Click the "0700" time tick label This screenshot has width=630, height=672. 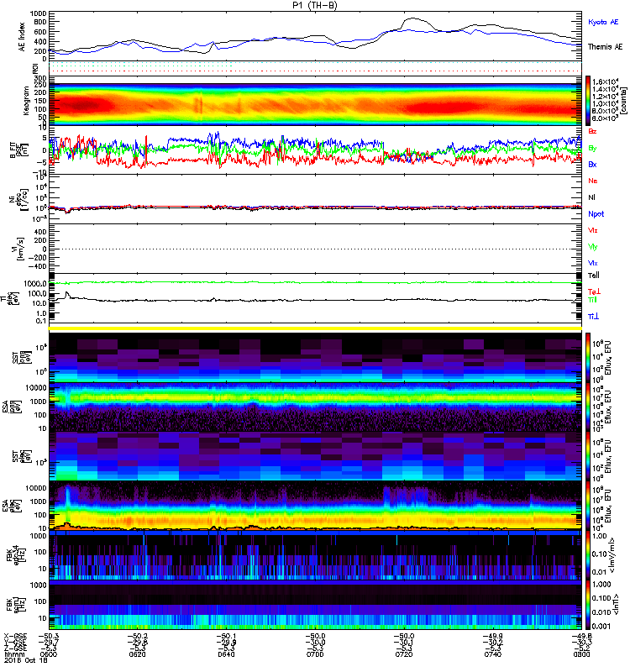pos(314,654)
